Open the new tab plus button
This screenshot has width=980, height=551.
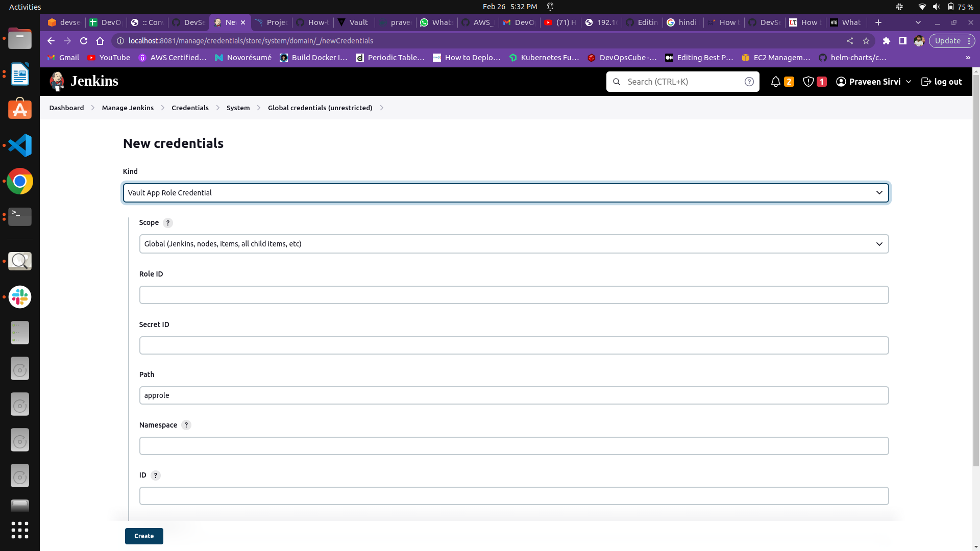878,22
